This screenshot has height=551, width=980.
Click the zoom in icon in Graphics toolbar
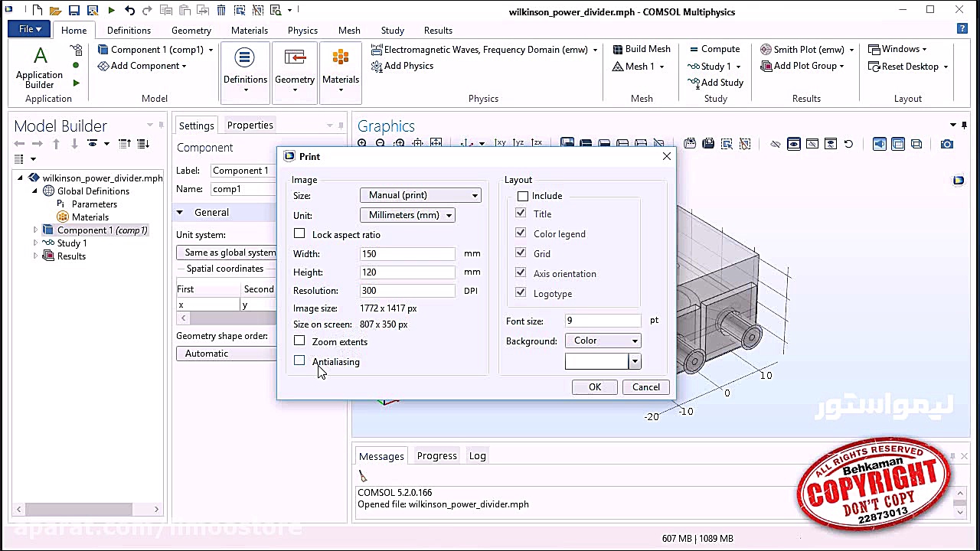point(362,144)
